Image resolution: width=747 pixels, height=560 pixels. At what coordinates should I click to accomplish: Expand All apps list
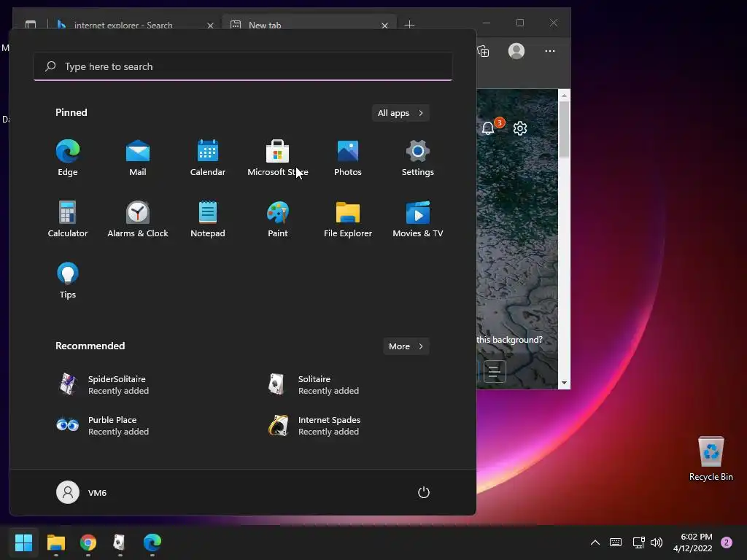point(400,113)
